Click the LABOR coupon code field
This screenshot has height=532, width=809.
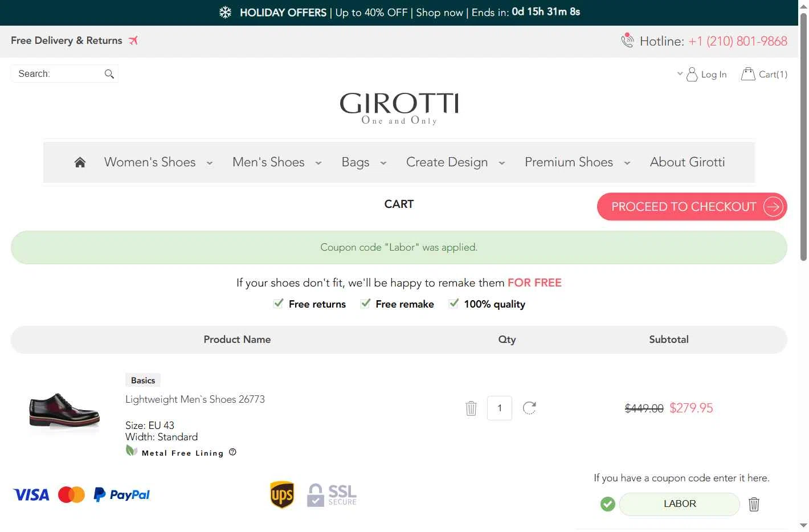680,504
